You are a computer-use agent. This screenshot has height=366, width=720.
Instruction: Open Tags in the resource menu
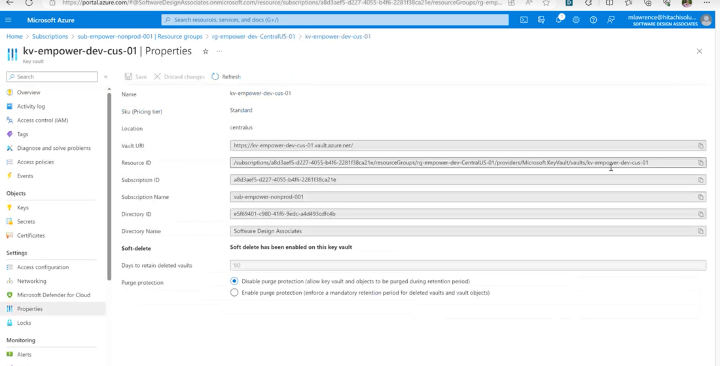click(22, 134)
